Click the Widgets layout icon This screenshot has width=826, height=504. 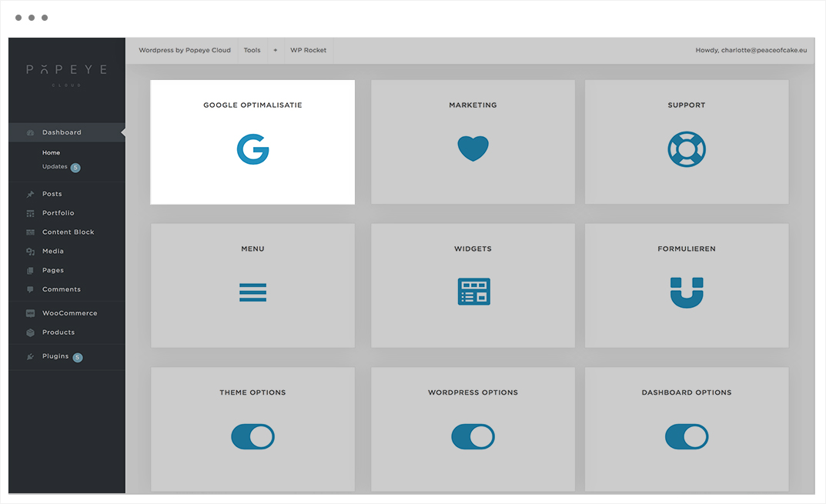[x=473, y=291]
